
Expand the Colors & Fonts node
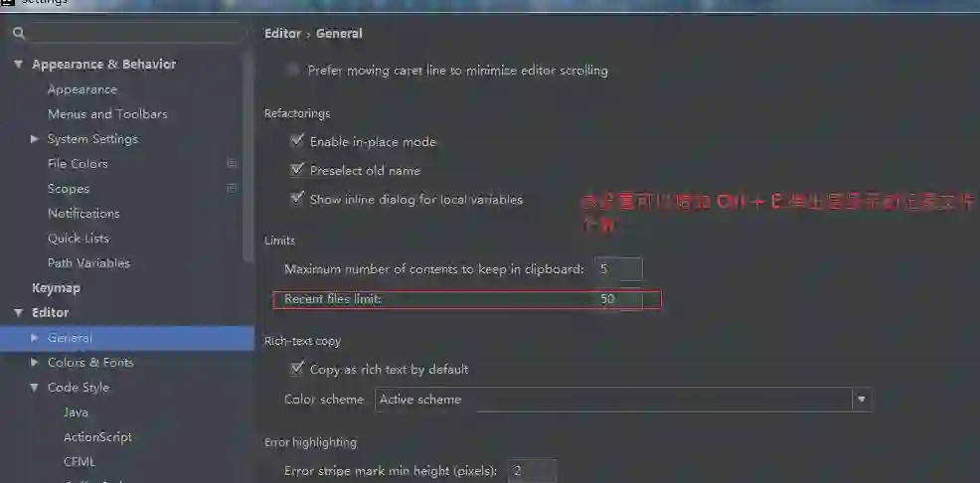pos(35,363)
